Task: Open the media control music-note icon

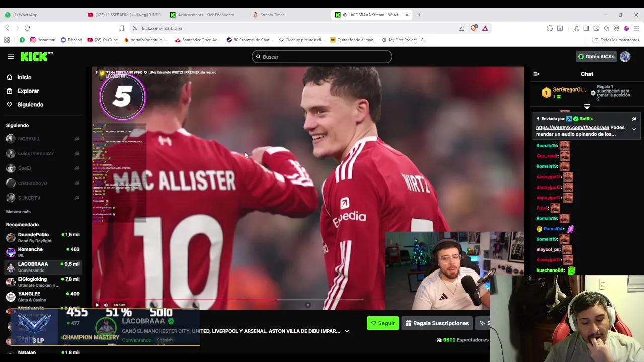Action: [576, 28]
